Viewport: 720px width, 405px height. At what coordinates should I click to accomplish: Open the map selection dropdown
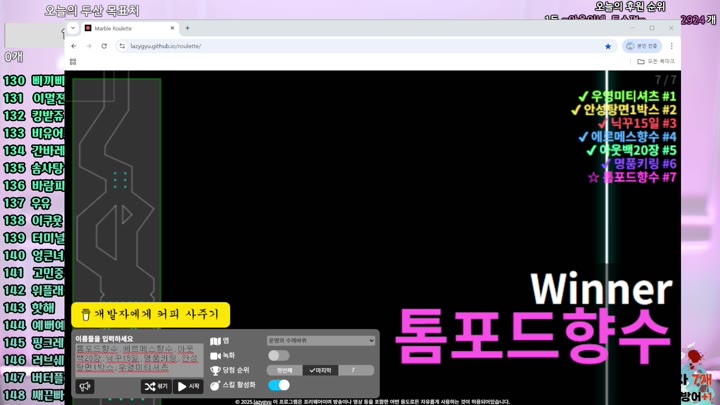coord(321,341)
